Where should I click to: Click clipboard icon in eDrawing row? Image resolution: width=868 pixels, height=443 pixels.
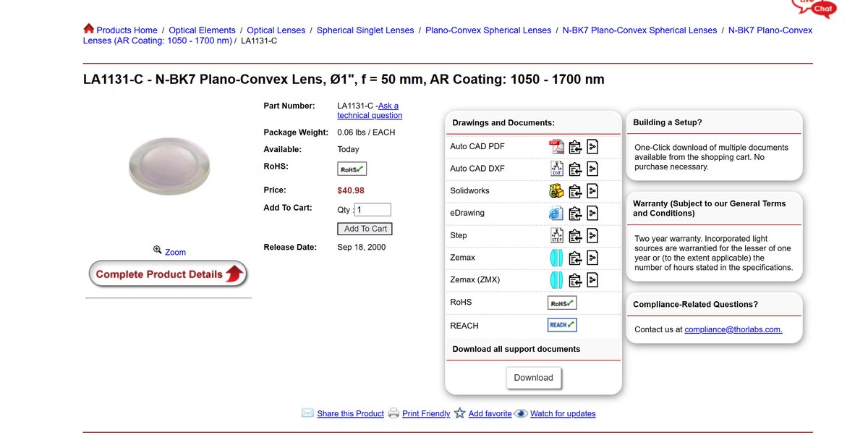575,214
